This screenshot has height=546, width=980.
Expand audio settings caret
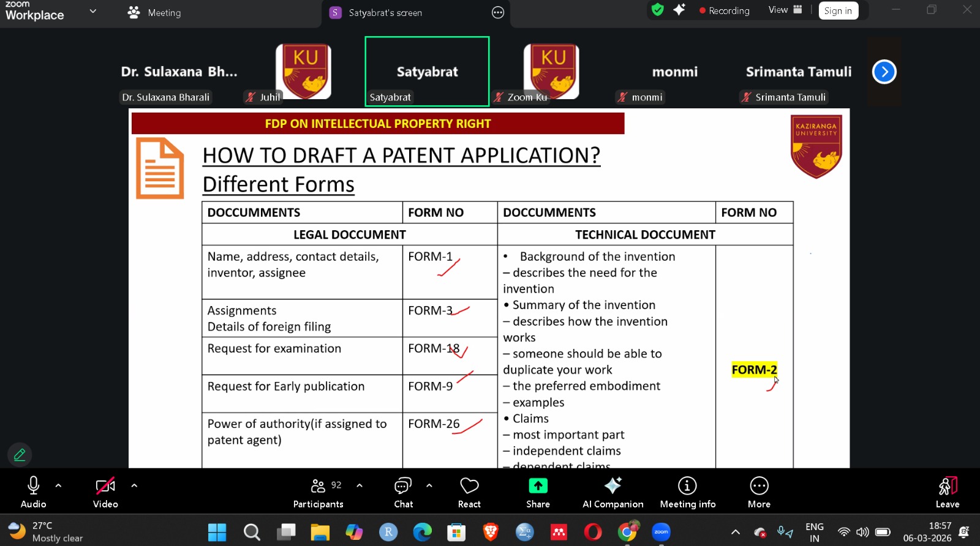pos(58,485)
